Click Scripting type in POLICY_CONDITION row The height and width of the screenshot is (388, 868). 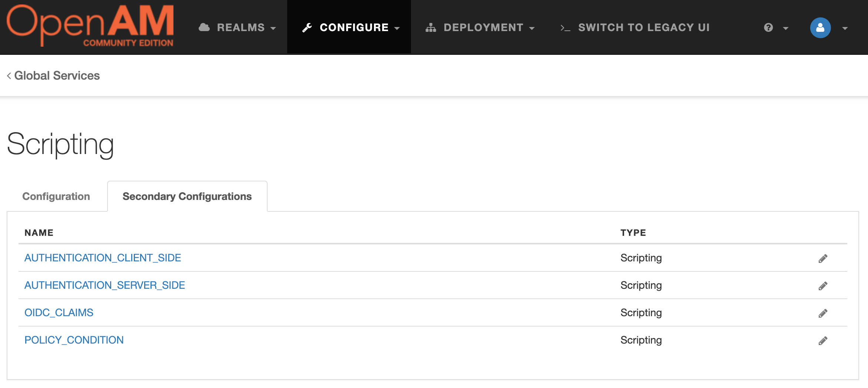(641, 340)
